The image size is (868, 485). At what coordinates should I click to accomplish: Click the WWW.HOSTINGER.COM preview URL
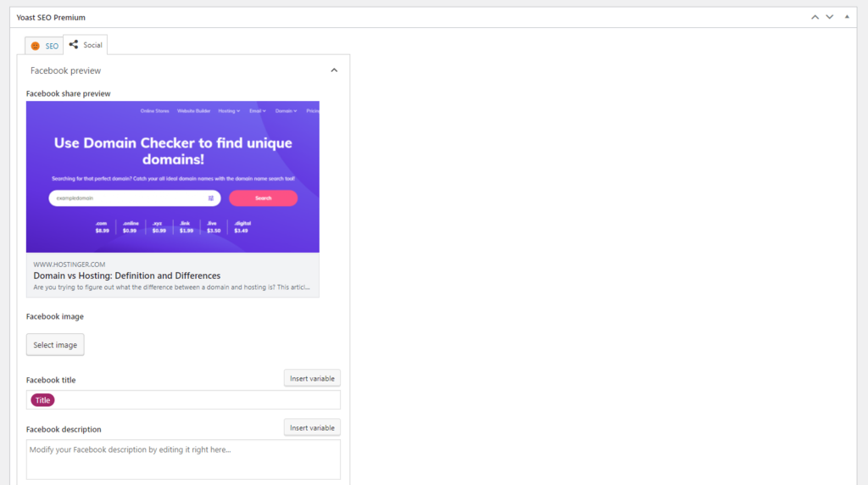tap(70, 265)
